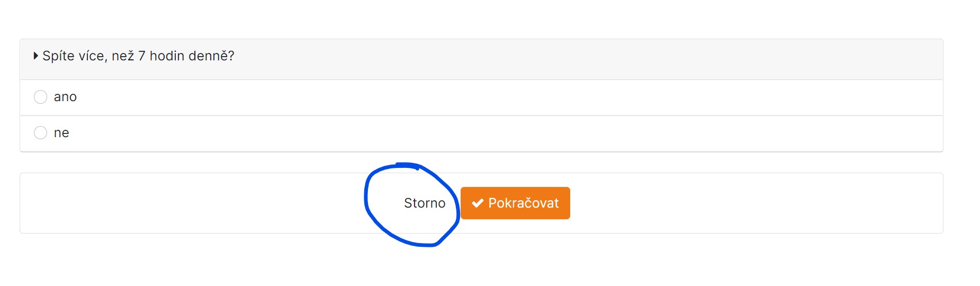The image size is (980, 286).
Task: Click the number 7 in the question
Action: (141, 56)
